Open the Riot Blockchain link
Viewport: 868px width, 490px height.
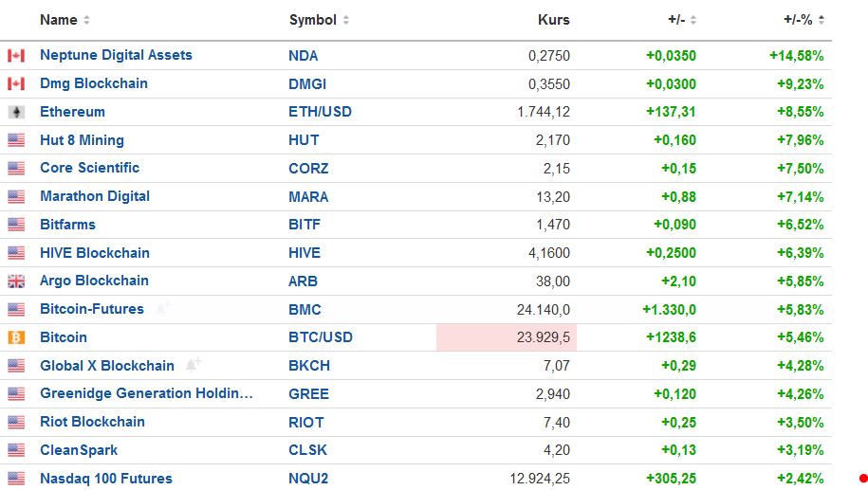(92, 422)
